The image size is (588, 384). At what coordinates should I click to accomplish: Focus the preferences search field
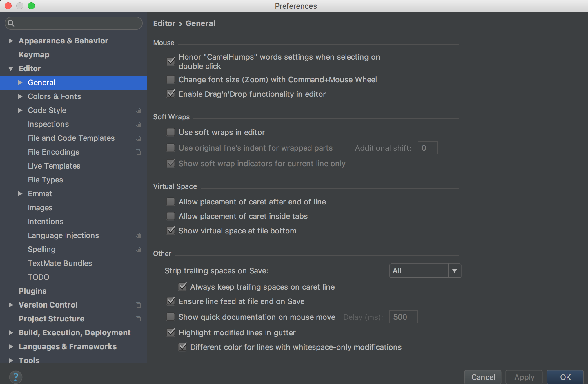point(74,23)
